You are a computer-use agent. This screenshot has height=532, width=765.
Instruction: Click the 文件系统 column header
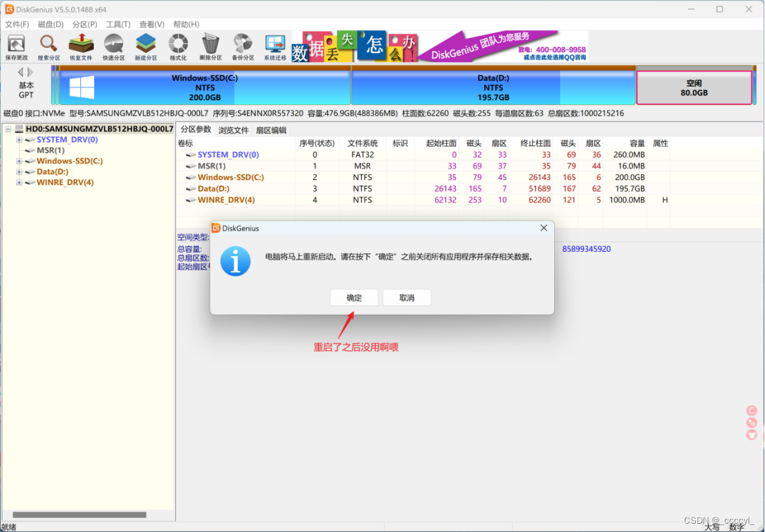point(362,143)
